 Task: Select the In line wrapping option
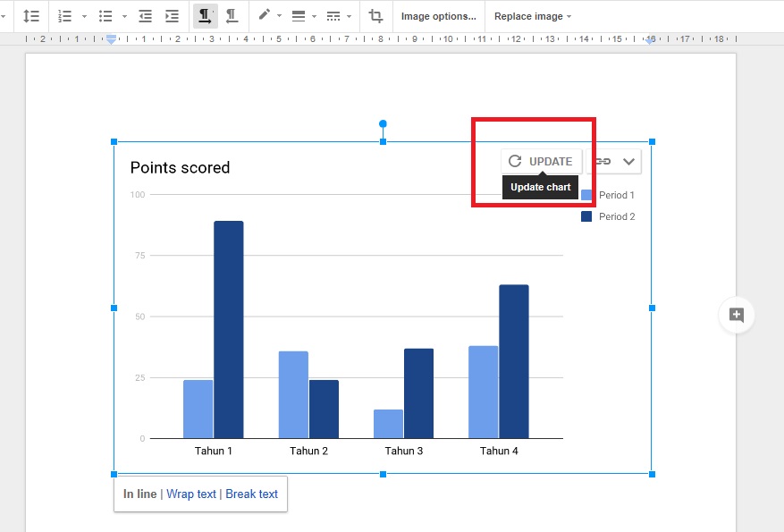[x=139, y=494]
